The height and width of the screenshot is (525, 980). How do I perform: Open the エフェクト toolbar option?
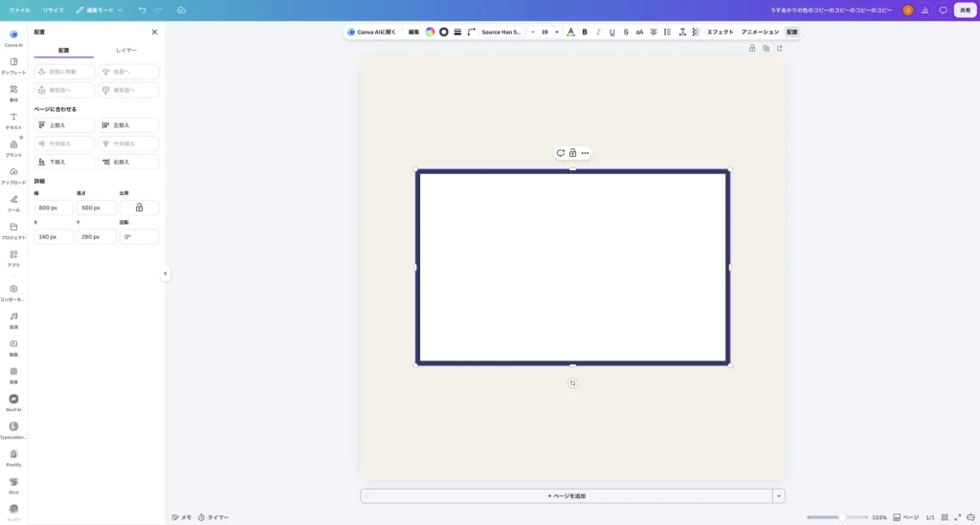tap(720, 32)
